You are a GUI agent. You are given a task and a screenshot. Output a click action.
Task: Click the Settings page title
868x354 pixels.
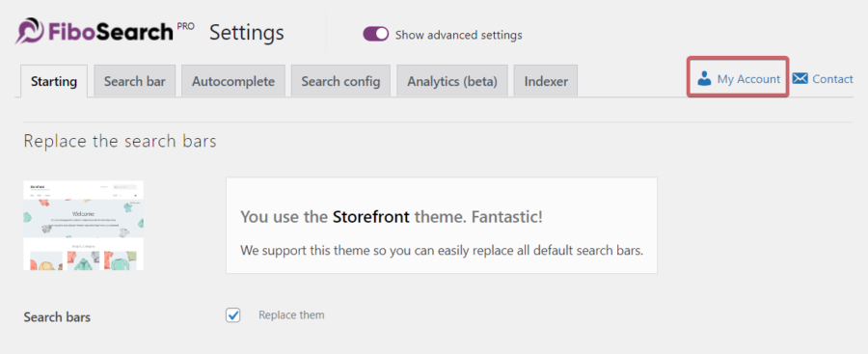[x=247, y=33]
